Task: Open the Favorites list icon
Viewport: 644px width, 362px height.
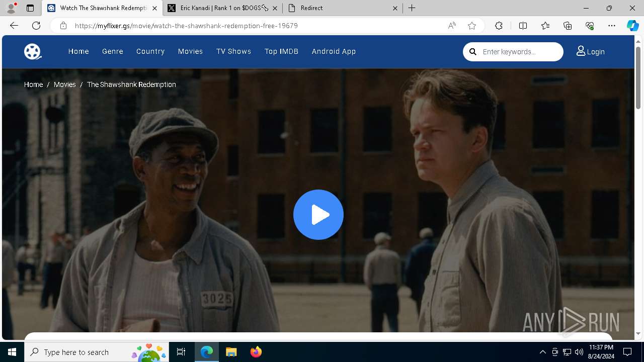Action: (545, 26)
